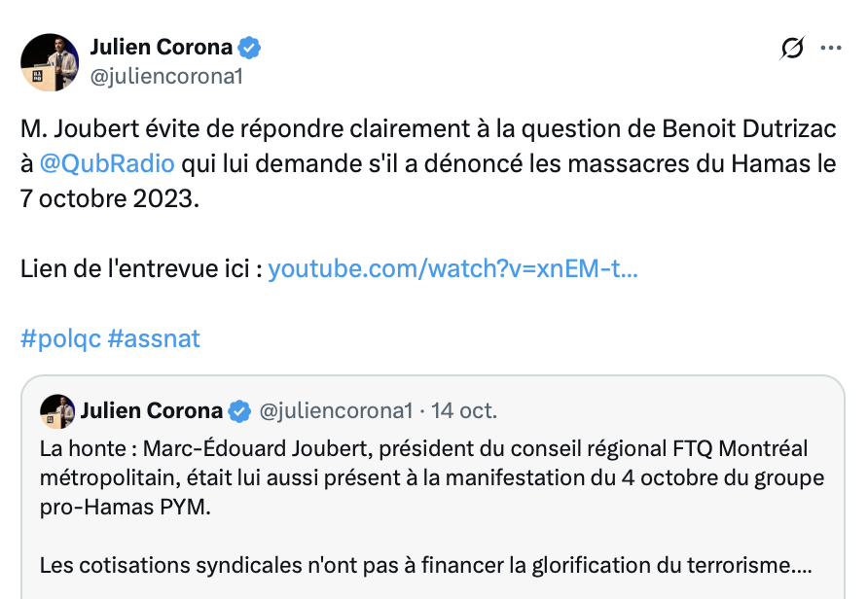Viewport: 868px width, 599px height.
Task: Open the Julien Corona display name at top
Action: click(162, 48)
